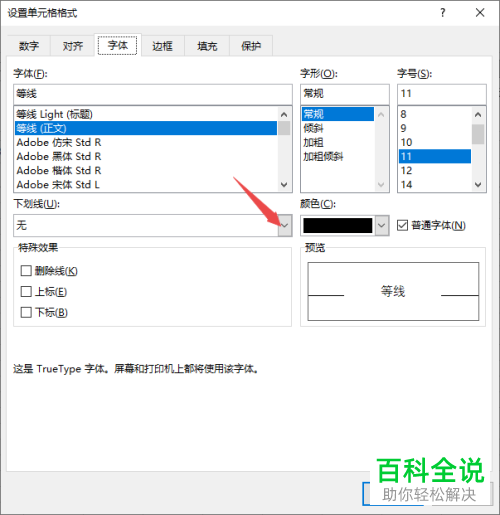
Task: Expand the 颜色 color dropdown arrow
Action: (x=382, y=226)
